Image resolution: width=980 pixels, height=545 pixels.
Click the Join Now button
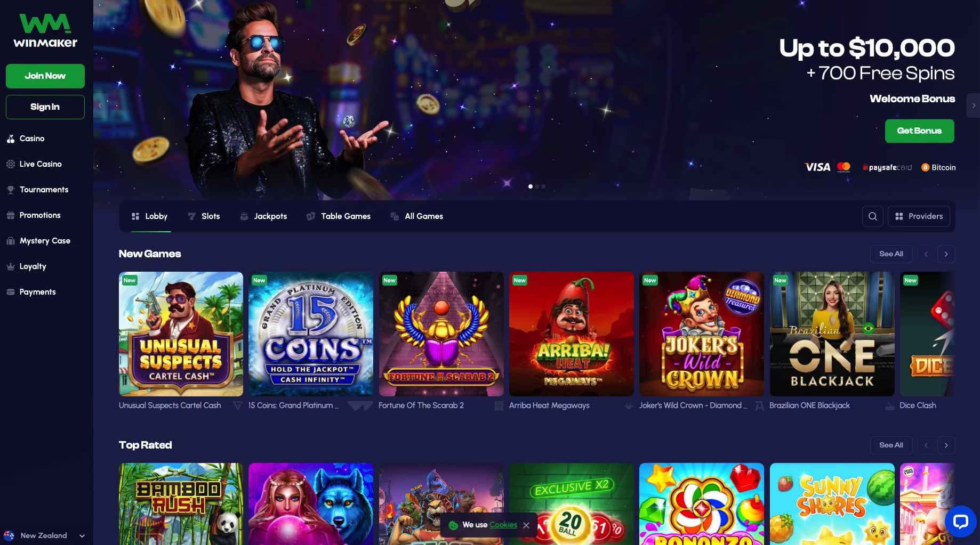coord(45,76)
